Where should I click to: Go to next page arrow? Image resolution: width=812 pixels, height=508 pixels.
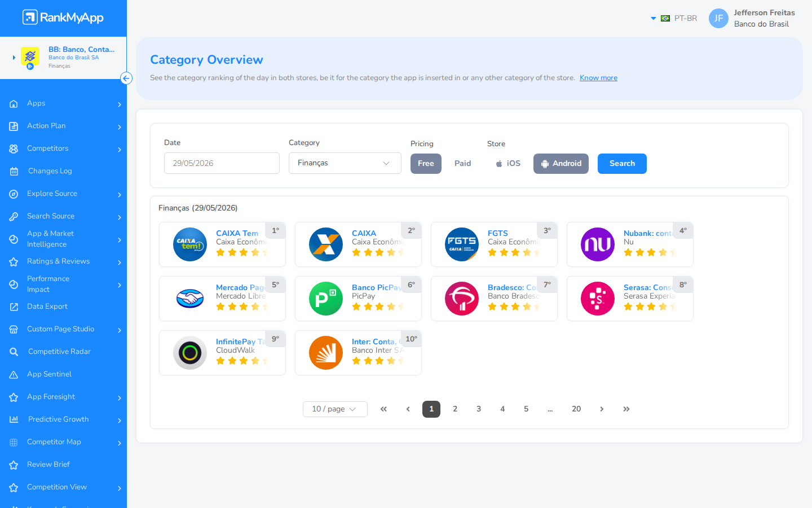pos(602,409)
